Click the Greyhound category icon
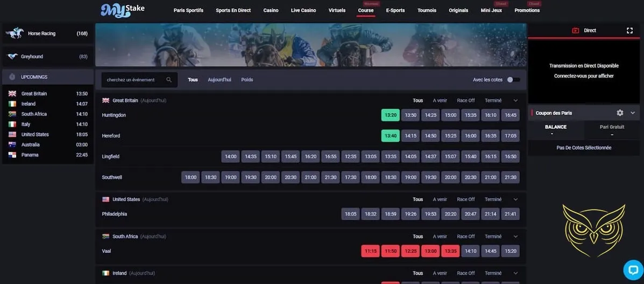Viewport: 644px width, 284px height. [12, 57]
